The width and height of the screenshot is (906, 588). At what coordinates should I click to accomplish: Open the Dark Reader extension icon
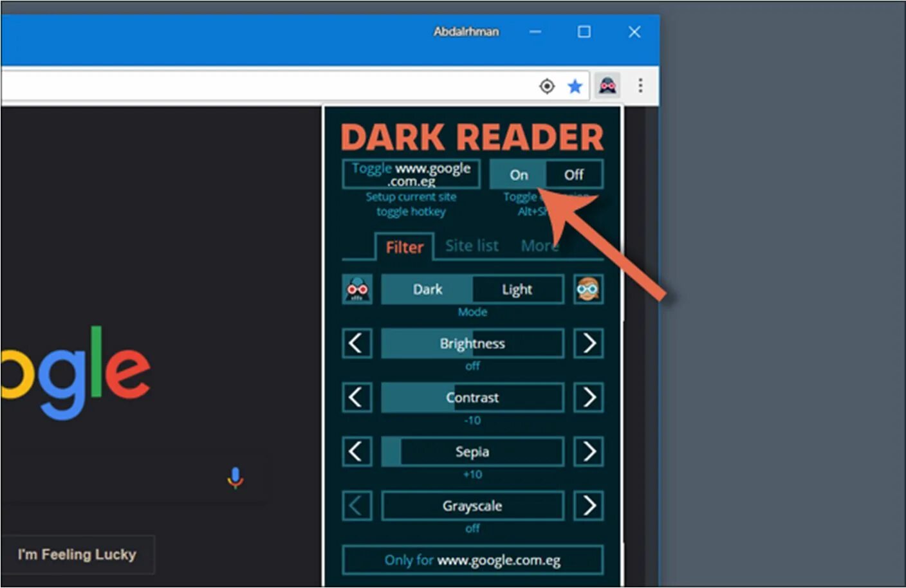(607, 85)
